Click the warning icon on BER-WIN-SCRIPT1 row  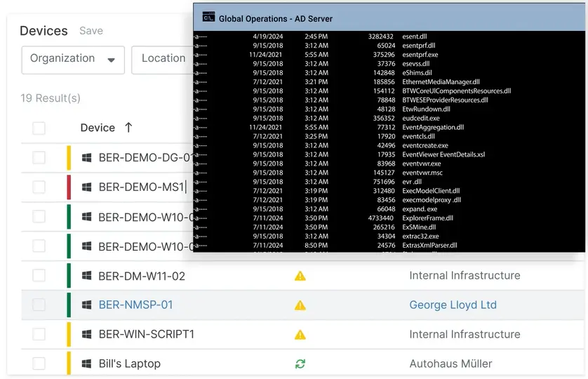[x=300, y=335]
